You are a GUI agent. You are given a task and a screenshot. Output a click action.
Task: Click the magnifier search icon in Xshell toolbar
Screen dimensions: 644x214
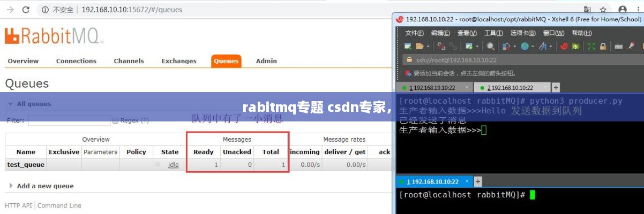point(490,47)
